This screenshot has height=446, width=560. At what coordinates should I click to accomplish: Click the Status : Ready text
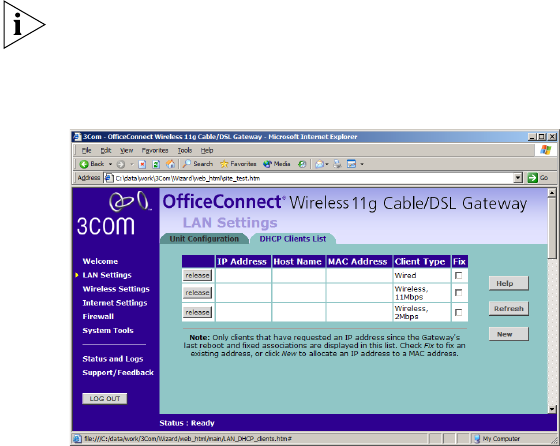pyautogui.click(x=187, y=423)
